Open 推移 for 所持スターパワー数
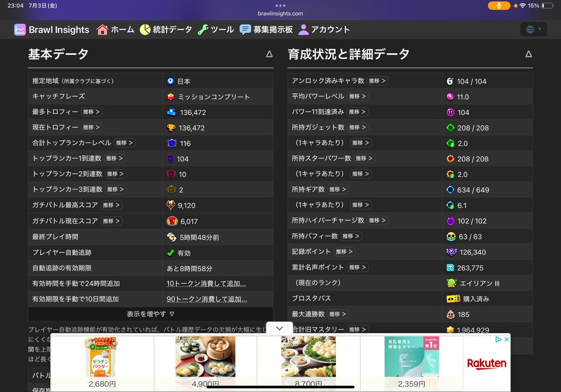Image resolution: width=561 pixels, height=392 pixels. point(364,158)
